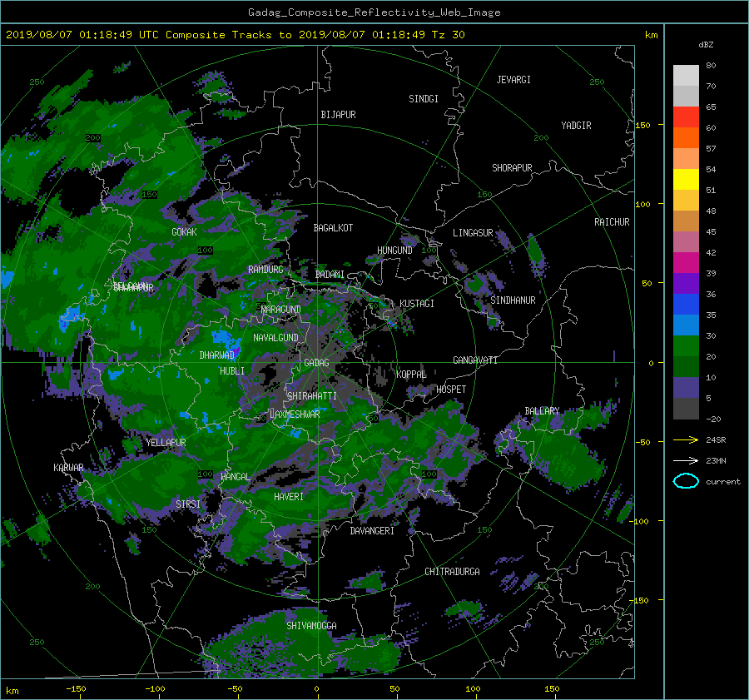This screenshot has height=700, width=749.
Task: Click the SHIVAMOGGA city label
Action: (311, 625)
